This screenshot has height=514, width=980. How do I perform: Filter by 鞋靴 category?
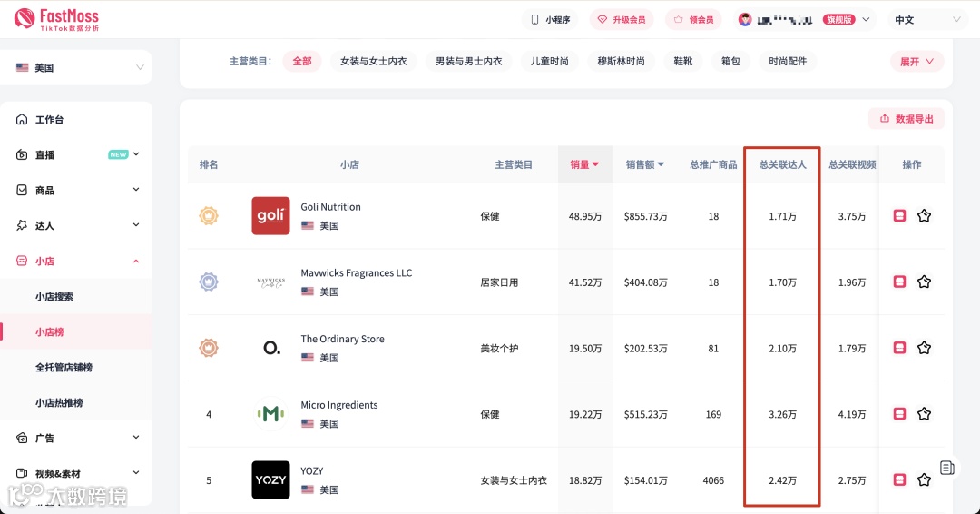(683, 61)
